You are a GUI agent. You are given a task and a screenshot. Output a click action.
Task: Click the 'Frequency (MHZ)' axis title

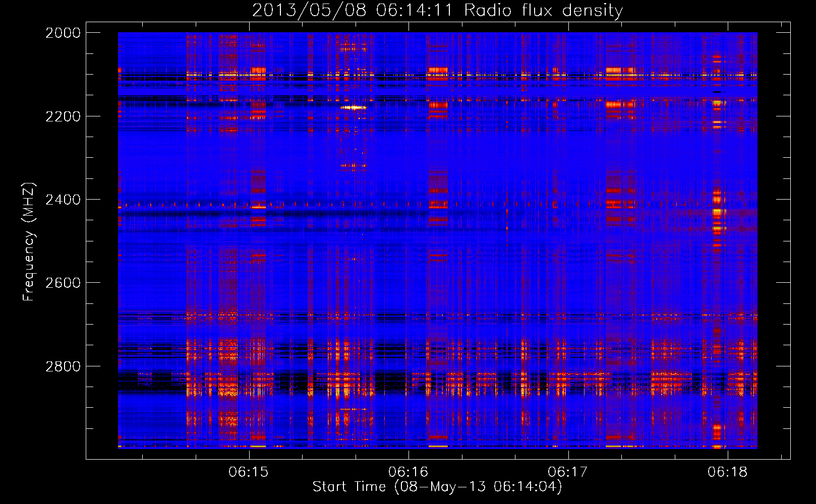[x=29, y=242]
